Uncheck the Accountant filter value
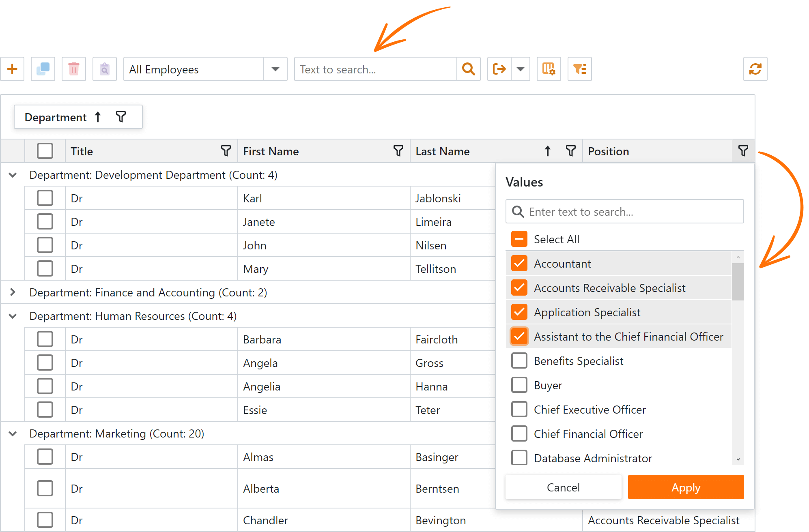 [x=519, y=263]
